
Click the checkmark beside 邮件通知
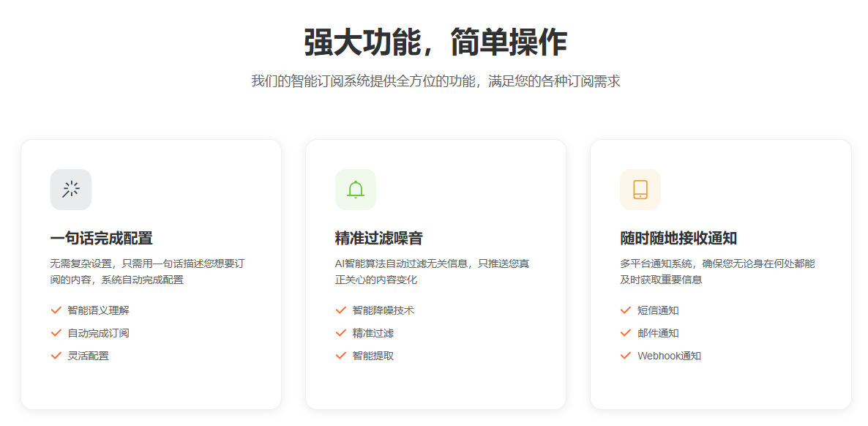click(625, 333)
